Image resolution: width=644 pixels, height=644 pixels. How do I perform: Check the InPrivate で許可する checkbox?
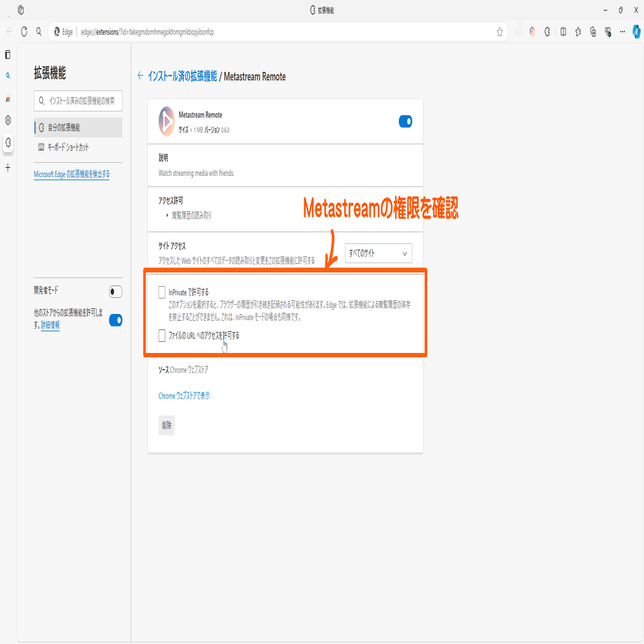click(162, 292)
